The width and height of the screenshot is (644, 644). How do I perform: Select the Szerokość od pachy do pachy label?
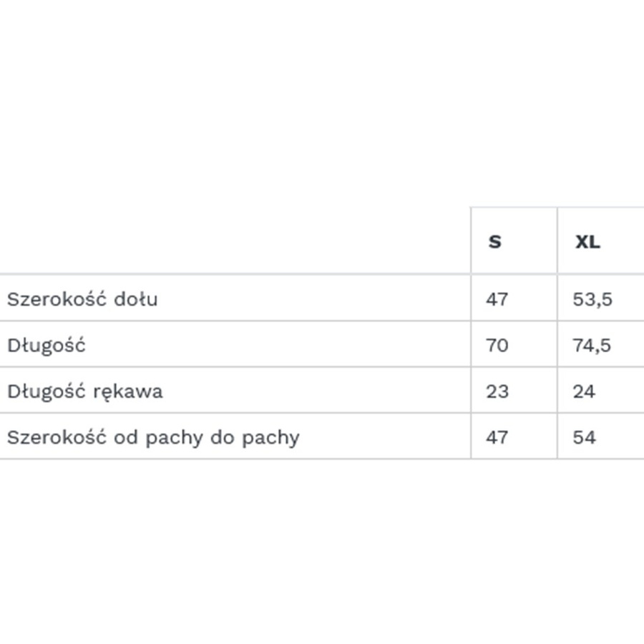tap(153, 437)
